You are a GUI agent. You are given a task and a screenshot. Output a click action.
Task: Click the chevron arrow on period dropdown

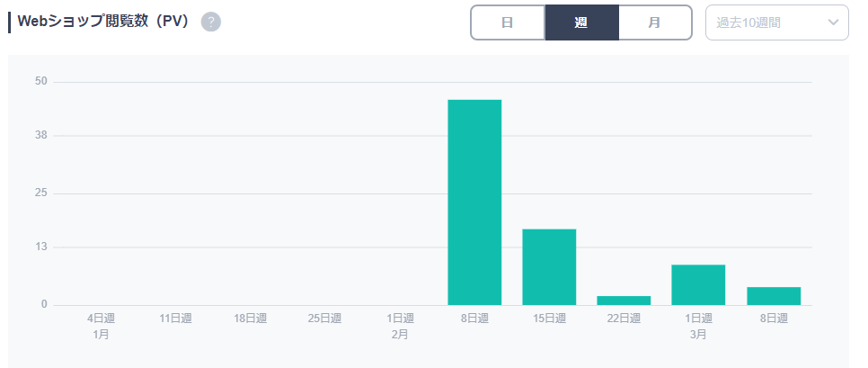833,22
